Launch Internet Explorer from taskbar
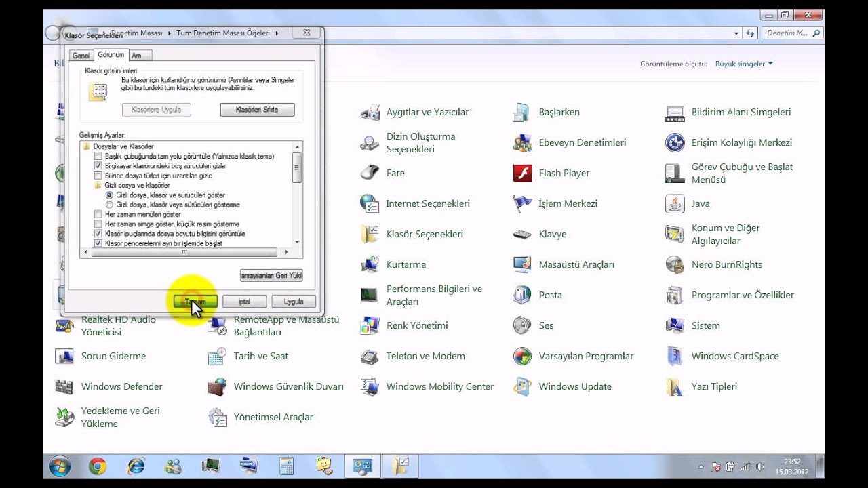This screenshot has height=488, width=868. [x=136, y=466]
